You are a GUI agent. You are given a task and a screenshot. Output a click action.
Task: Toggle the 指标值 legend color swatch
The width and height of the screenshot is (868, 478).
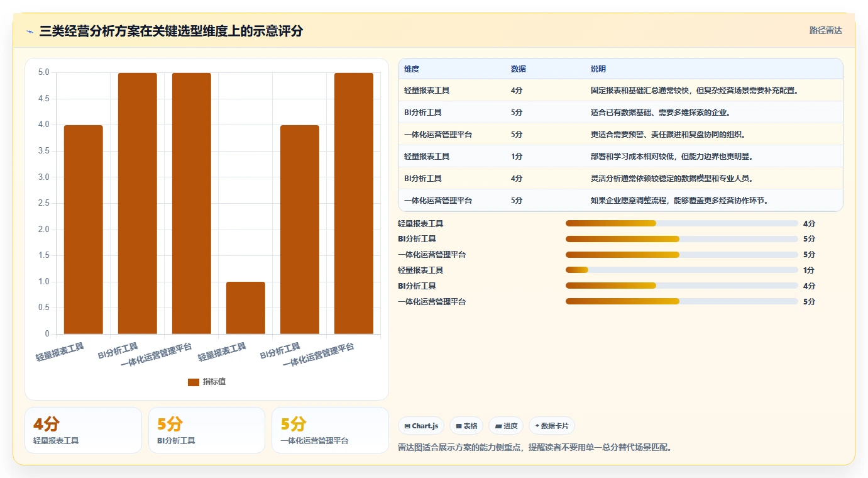[x=194, y=382]
